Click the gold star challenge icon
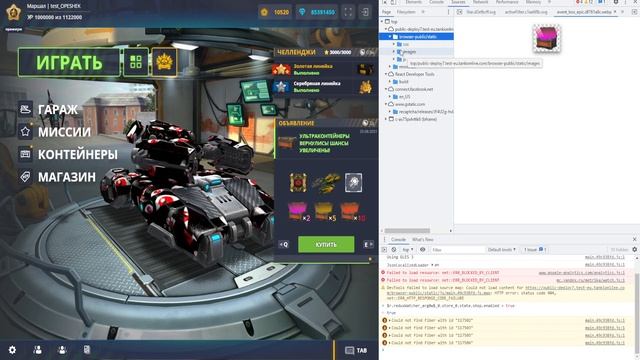 coord(281,69)
